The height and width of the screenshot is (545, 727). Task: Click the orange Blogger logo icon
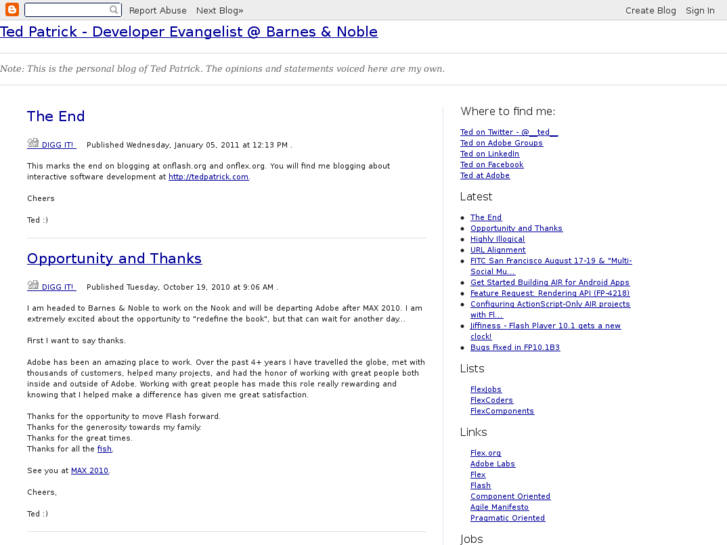click(12, 9)
